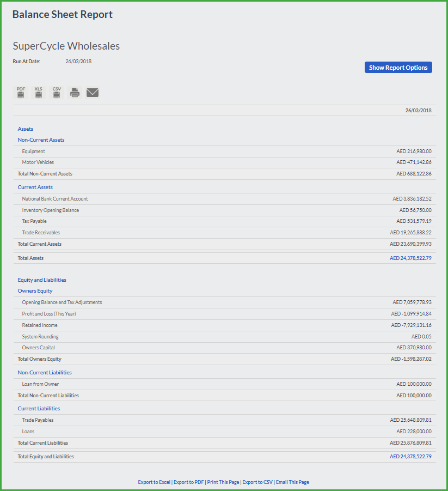Click Total Assets amount AED 24,378,522.79
448x491 pixels.
410,258
